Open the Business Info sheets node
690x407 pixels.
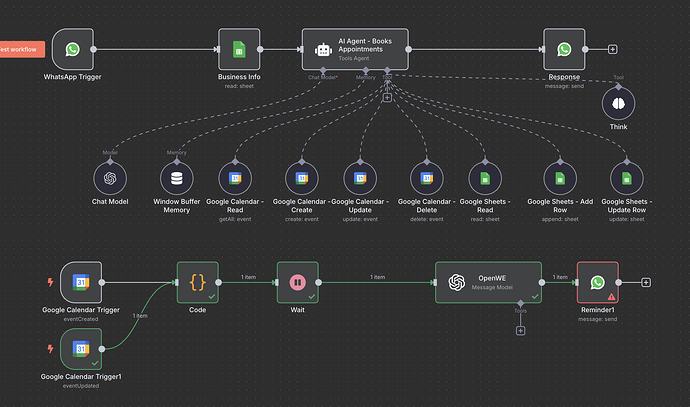click(x=239, y=49)
